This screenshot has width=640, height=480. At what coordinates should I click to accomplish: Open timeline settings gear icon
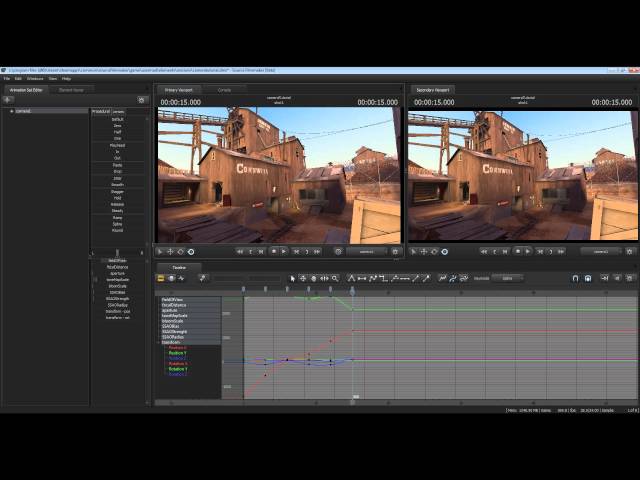pyautogui.click(x=629, y=278)
